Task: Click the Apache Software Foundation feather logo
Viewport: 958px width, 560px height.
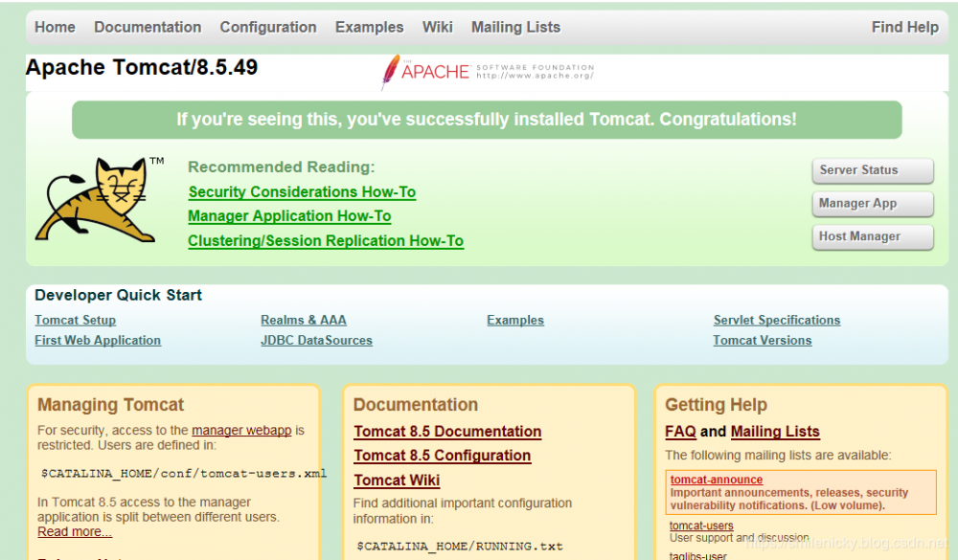Action: coord(488,72)
